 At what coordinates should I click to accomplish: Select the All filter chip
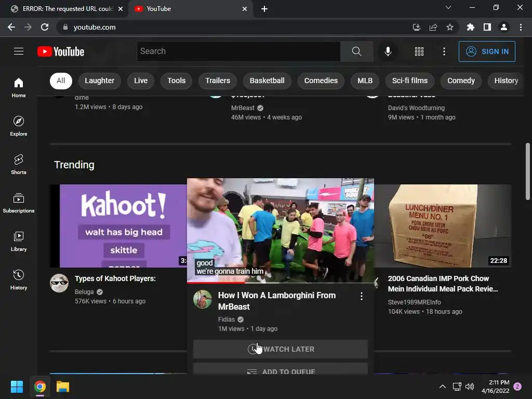pos(61,81)
